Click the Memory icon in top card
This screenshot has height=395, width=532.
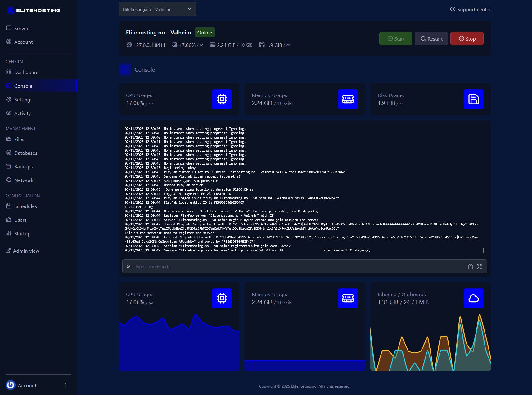(348, 99)
